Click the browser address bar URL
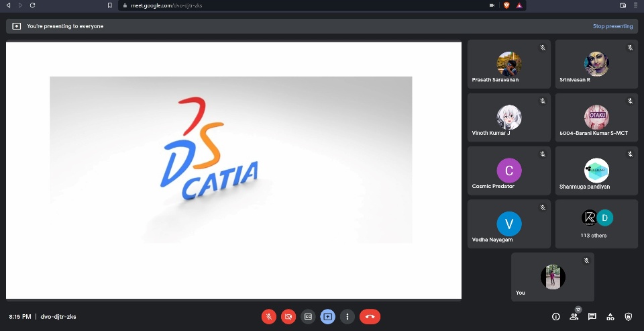 point(166,5)
